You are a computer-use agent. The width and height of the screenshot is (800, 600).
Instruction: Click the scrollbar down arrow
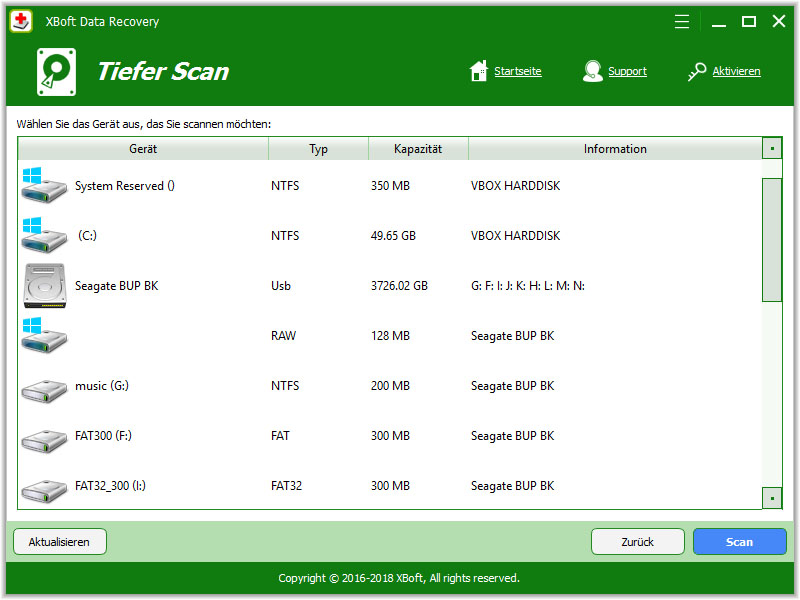[772, 498]
